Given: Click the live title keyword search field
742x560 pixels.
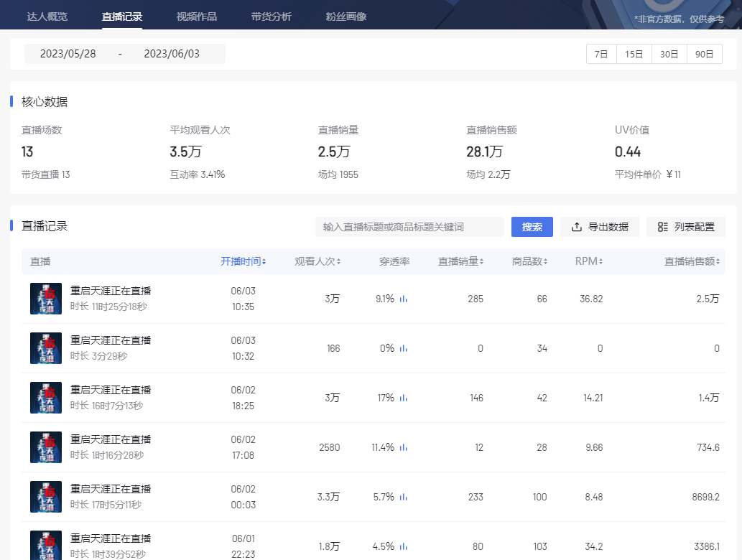Looking at the screenshot, I should (409, 227).
